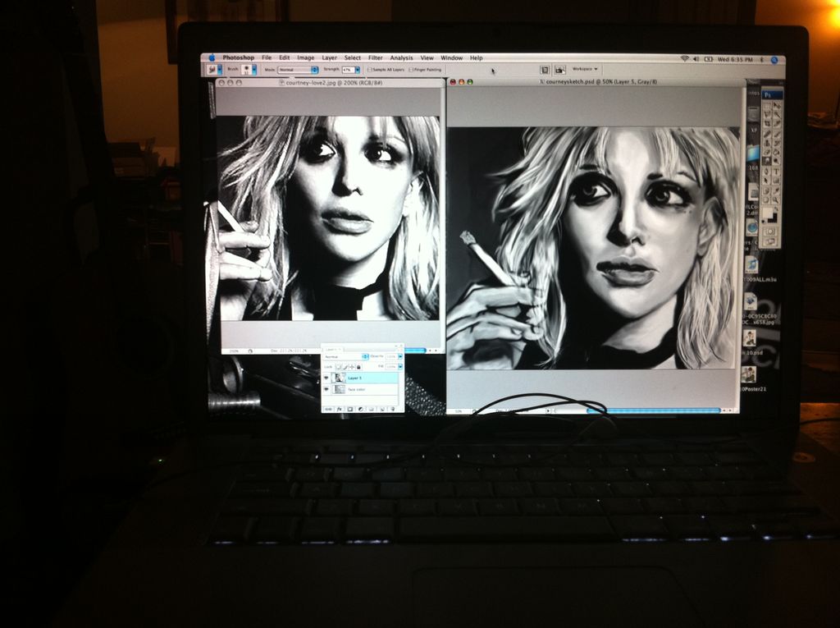Click the Add layer mask icon
840x628 pixels.
point(350,410)
